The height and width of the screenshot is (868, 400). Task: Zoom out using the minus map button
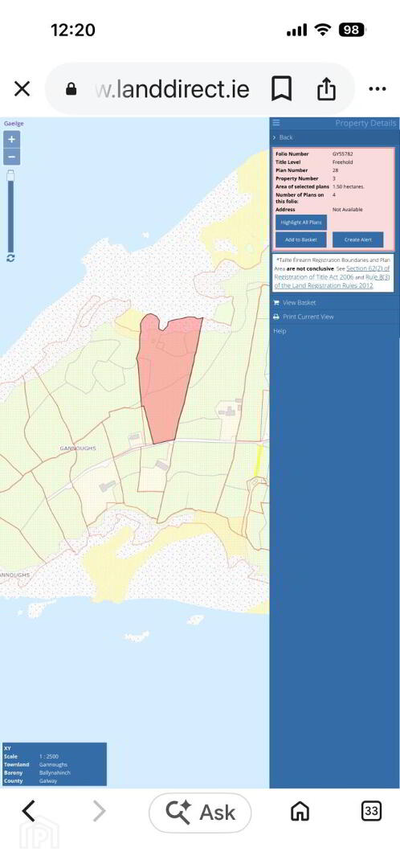pos(11,158)
